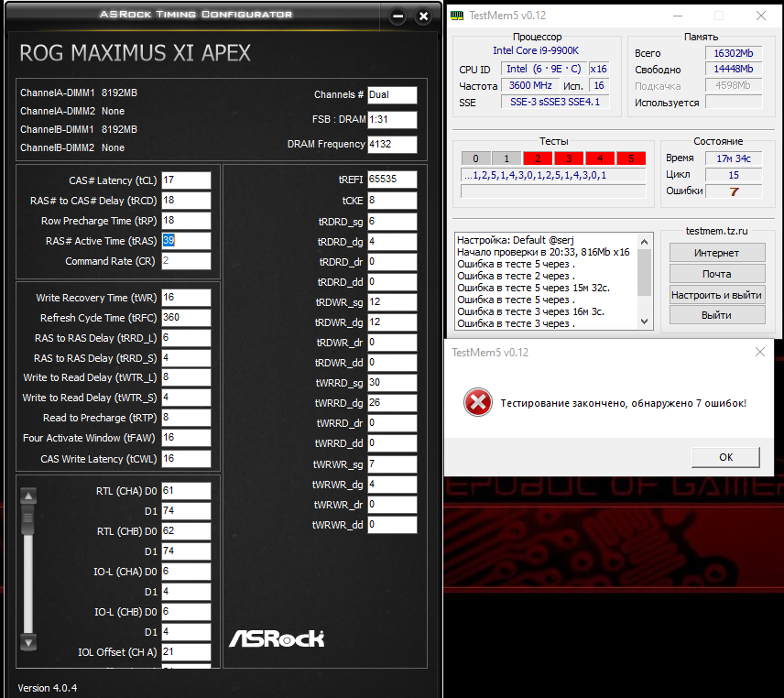Click the log scrollbar down arrow in TestMem5
This screenshot has width=784, height=698.
644,322
